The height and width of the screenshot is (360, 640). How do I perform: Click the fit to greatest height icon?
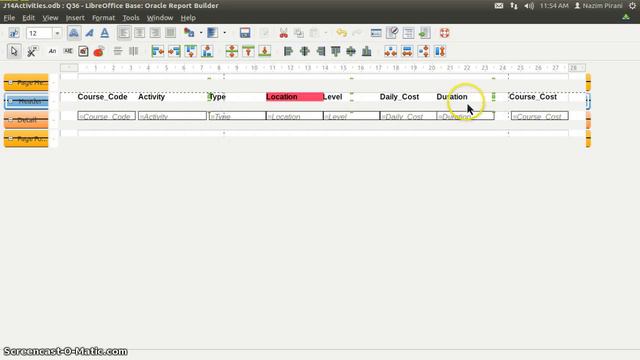point(440,51)
